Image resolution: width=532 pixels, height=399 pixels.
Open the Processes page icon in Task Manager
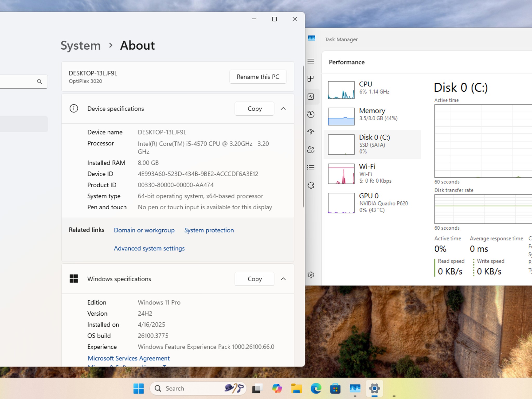[x=311, y=79]
